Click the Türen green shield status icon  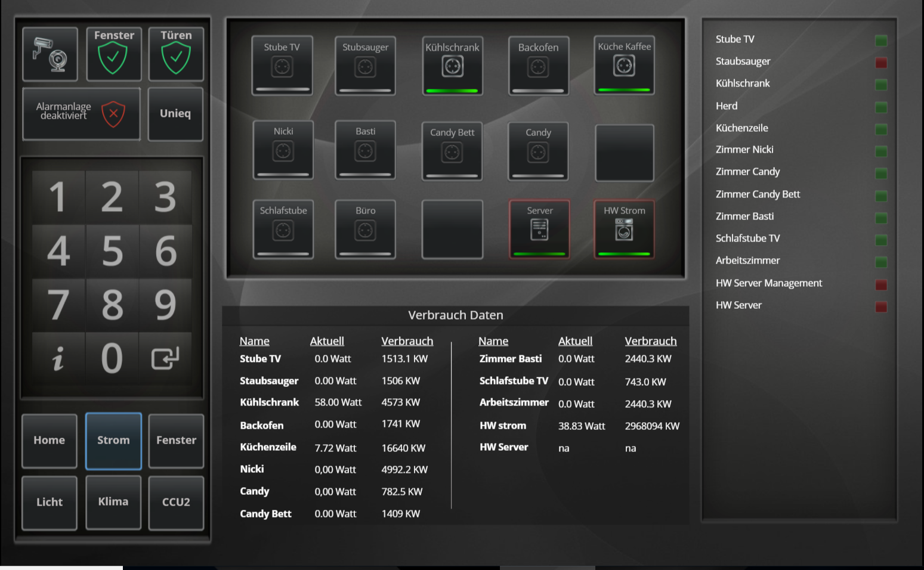point(176,60)
